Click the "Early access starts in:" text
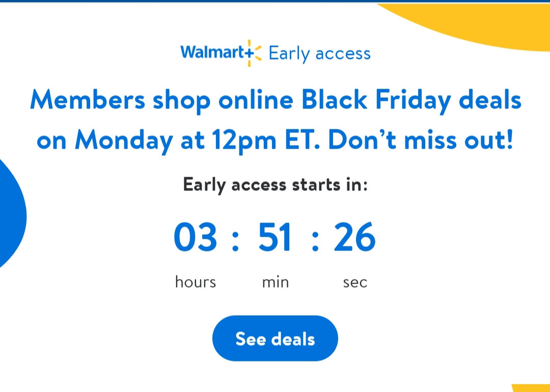Viewport: 550px width, 392px height. pos(275,184)
